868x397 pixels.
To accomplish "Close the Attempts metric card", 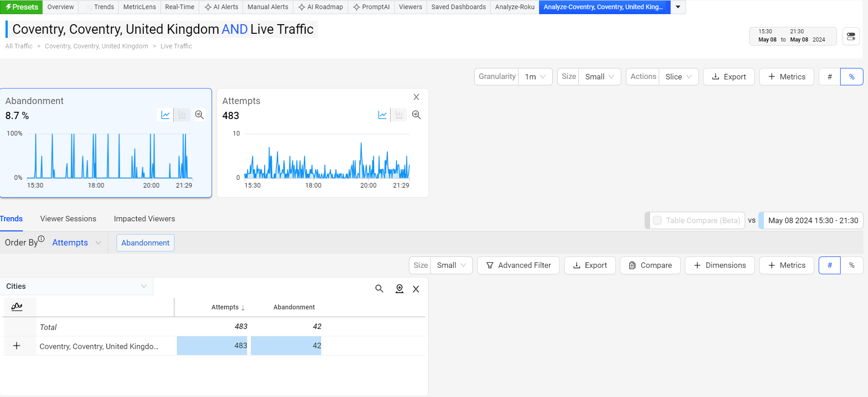I will point(416,97).
